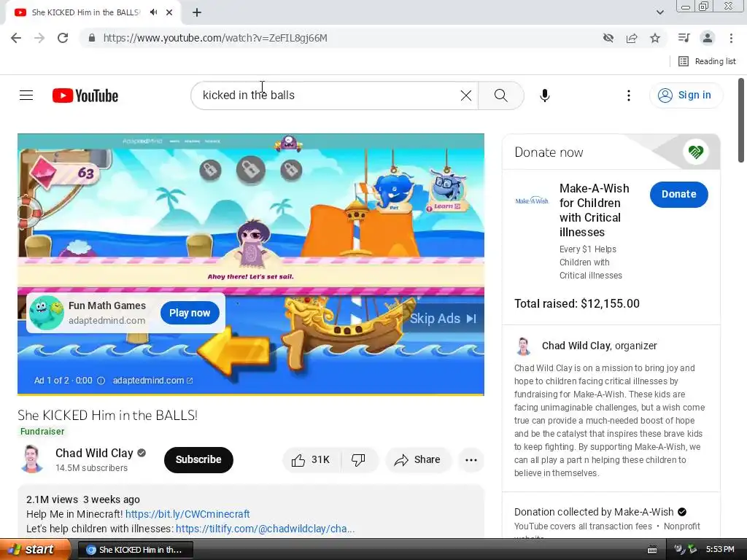Click the page vertical scrollbar
The height and width of the screenshot is (560, 747).
741,122
